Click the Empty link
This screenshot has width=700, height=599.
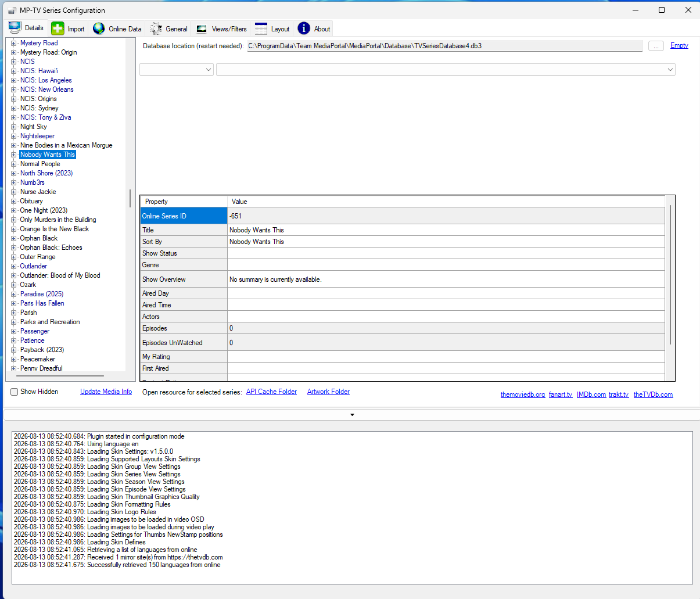click(x=679, y=45)
